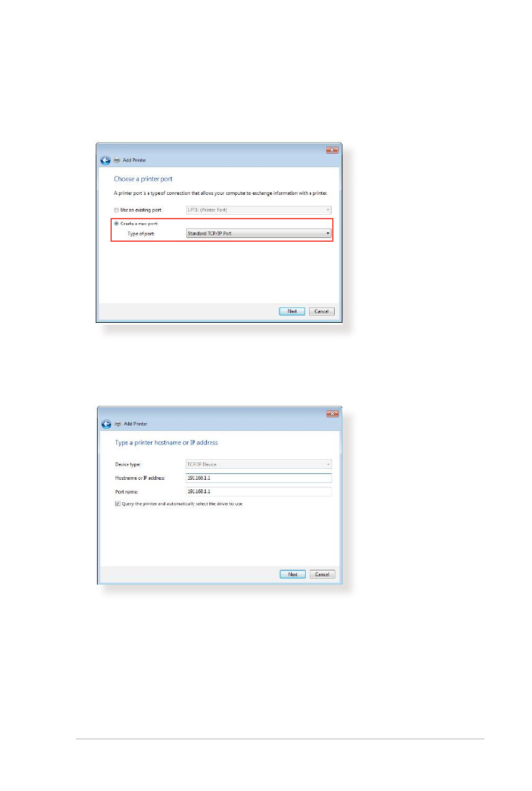Click the printer icon in the lower Add Printer dialog
The height and width of the screenshot is (791, 532).
click(x=117, y=424)
